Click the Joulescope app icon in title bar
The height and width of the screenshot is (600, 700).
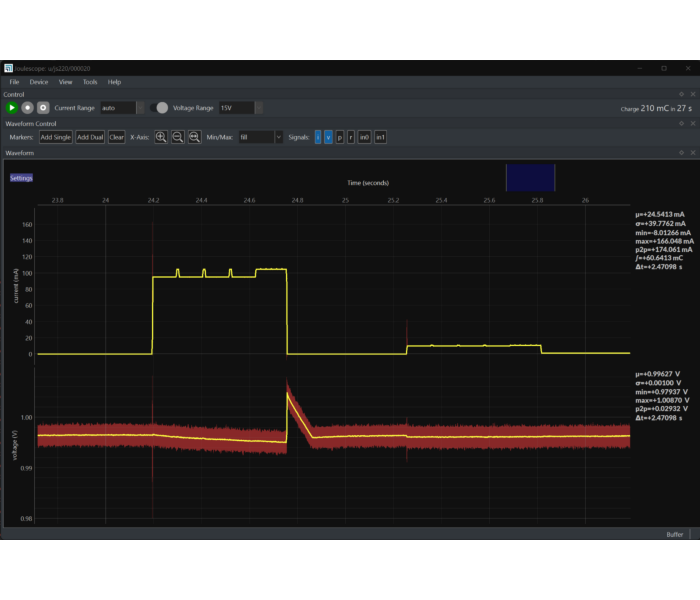8,68
